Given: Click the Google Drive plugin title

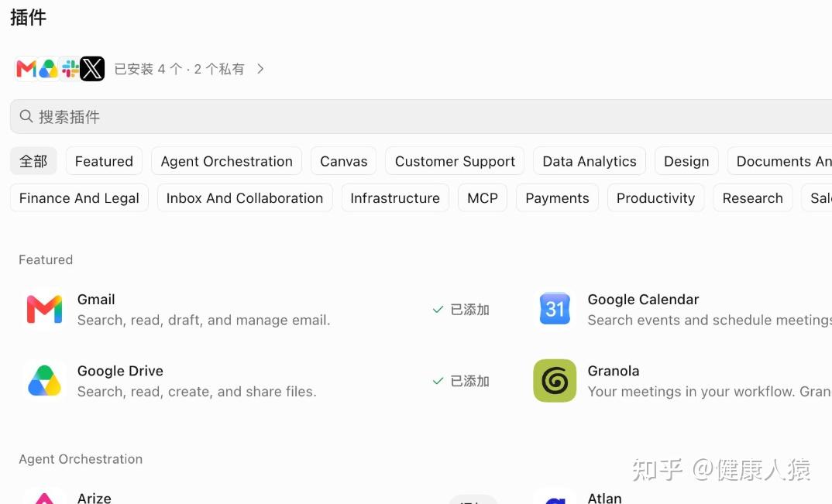Looking at the screenshot, I should pyautogui.click(x=120, y=371).
